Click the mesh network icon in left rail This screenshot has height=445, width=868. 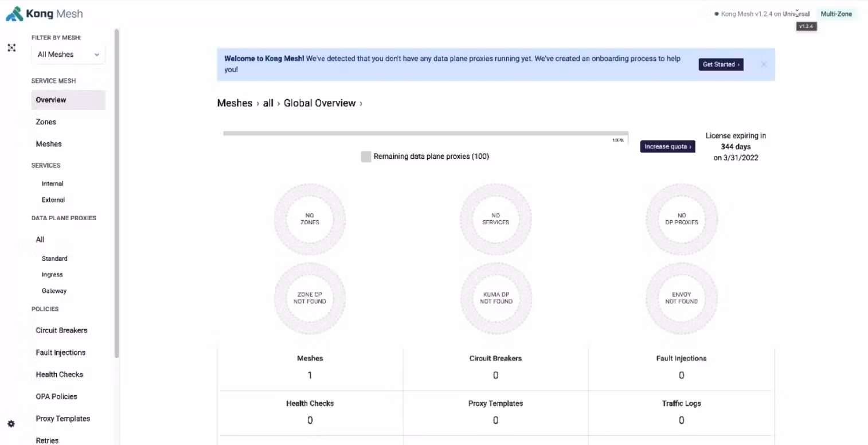coord(11,48)
